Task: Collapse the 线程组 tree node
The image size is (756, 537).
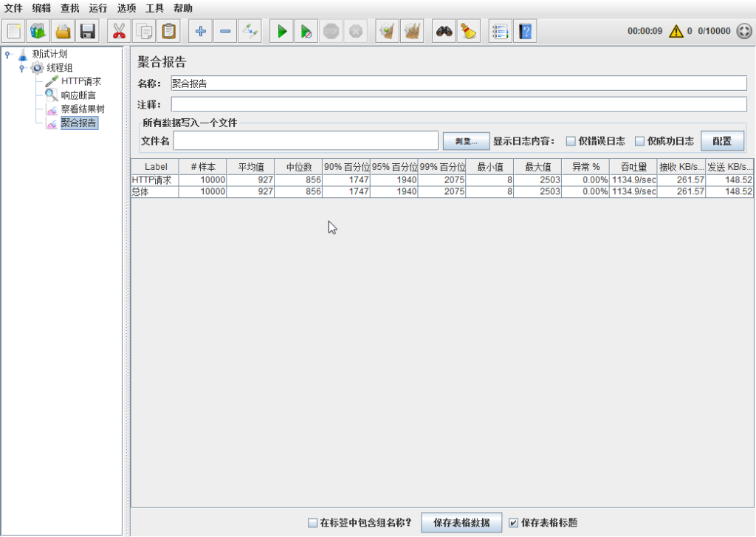Action: coord(22,68)
